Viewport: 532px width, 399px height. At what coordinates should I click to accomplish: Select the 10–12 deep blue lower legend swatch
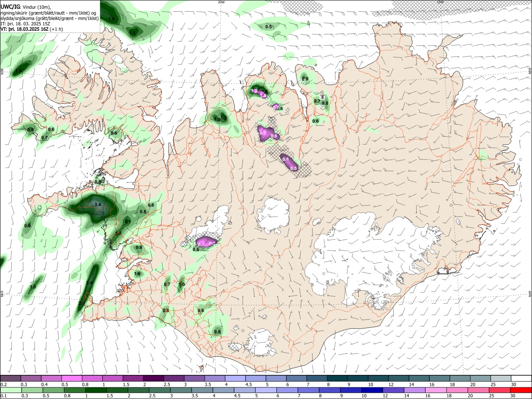tap(371, 390)
